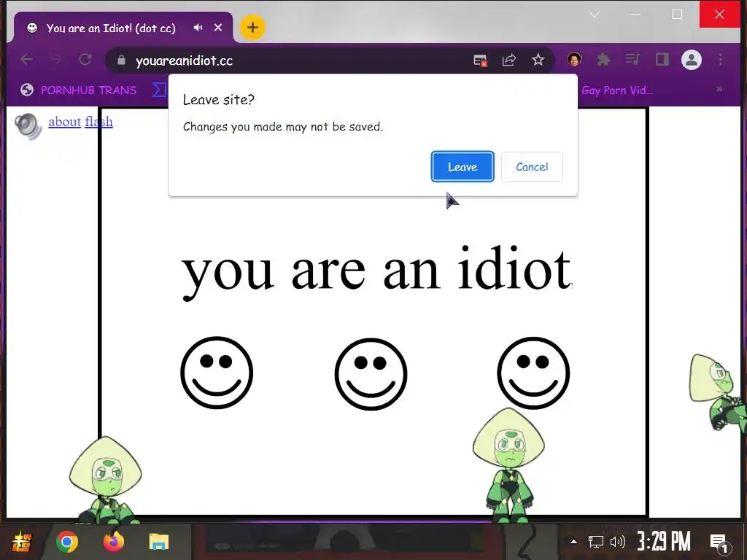Open the rightmost bookmark in the bookmarks bar

617,90
